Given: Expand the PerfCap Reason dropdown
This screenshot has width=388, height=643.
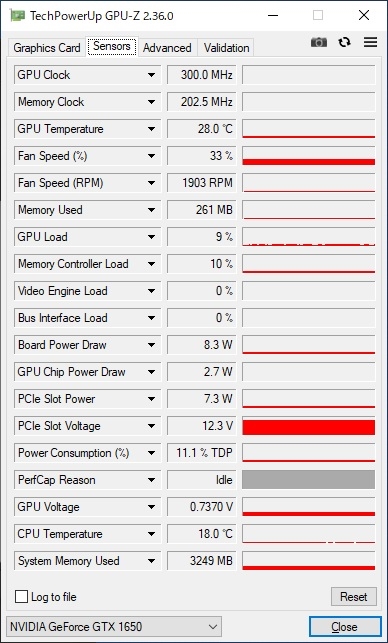Looking at the screenshot, I should pyautogui.click(x=151, y=480).
